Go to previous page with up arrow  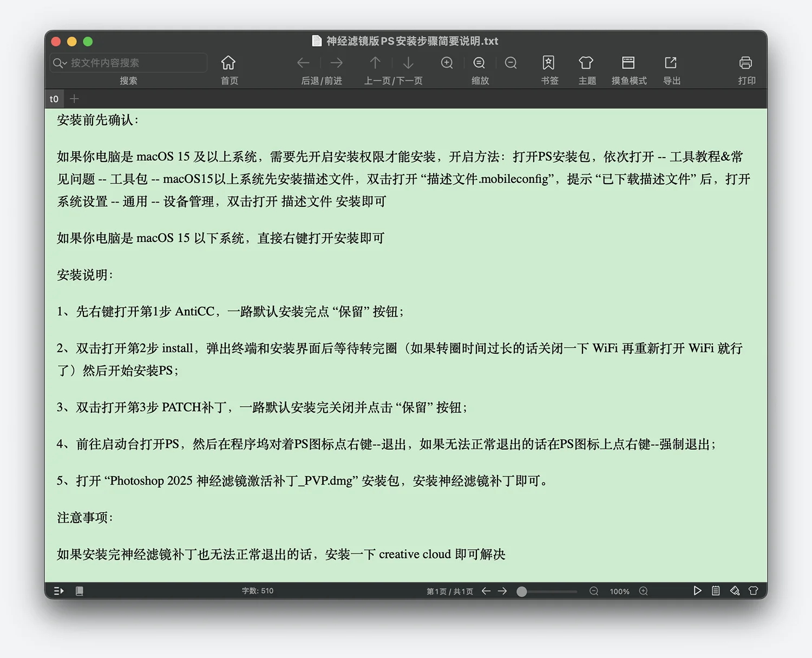pyautogui.click(x=375, y=63)
